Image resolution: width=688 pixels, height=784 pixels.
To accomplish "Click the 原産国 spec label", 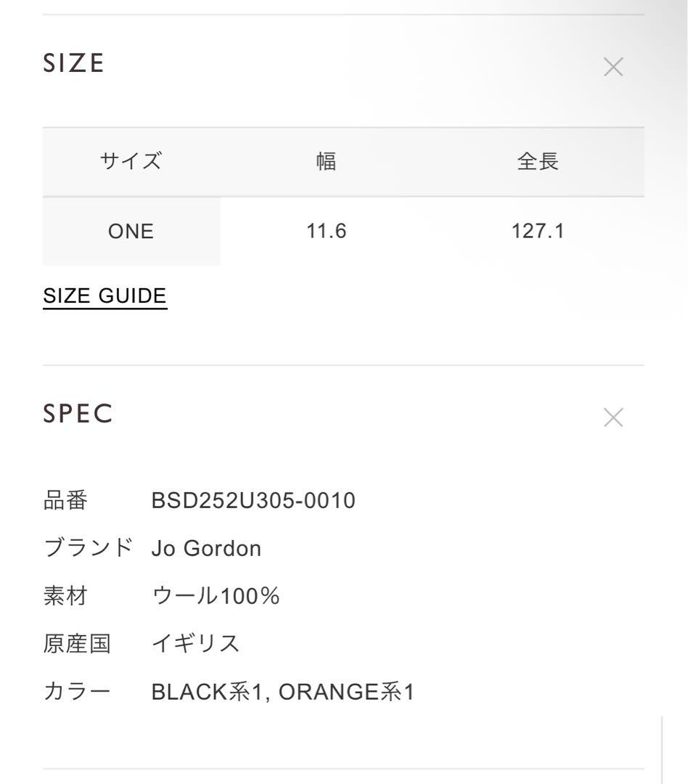I will point(78,642).
